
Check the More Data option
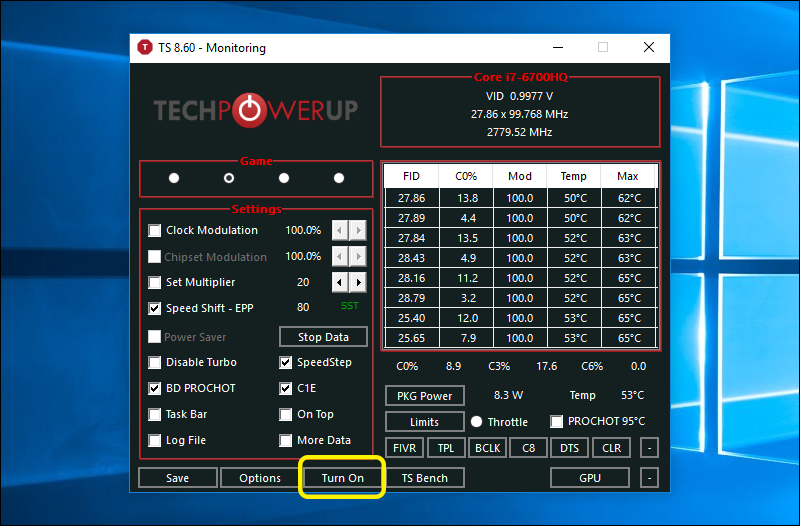(286, 440)
